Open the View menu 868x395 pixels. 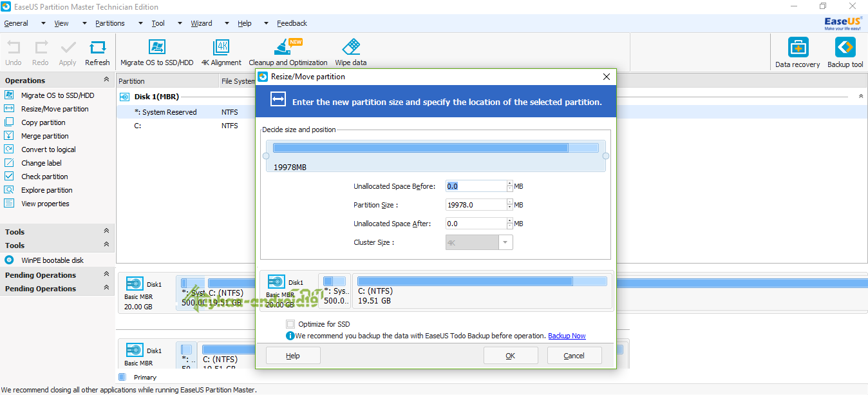pyautogui.click(x=61, y=23)
